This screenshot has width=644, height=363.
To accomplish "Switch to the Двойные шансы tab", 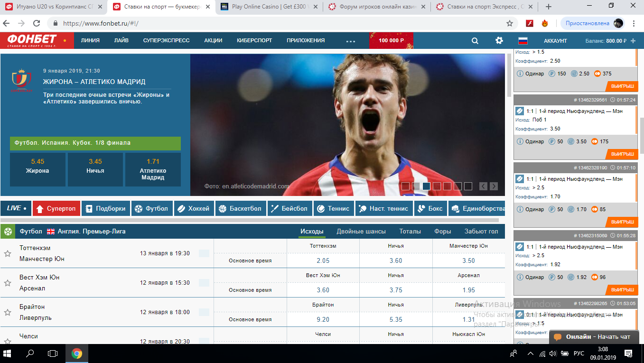I will [x=361, y=232].
